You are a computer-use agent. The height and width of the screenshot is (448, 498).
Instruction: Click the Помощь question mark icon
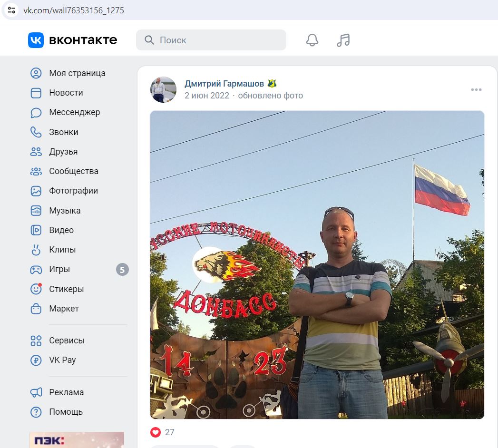[36, 412]
